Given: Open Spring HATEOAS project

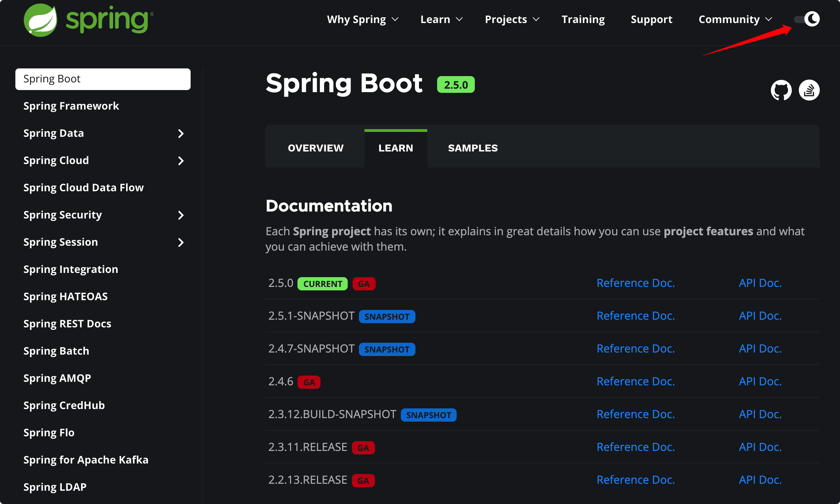Looking at the screenshot, I should click(x=65, y=296).
